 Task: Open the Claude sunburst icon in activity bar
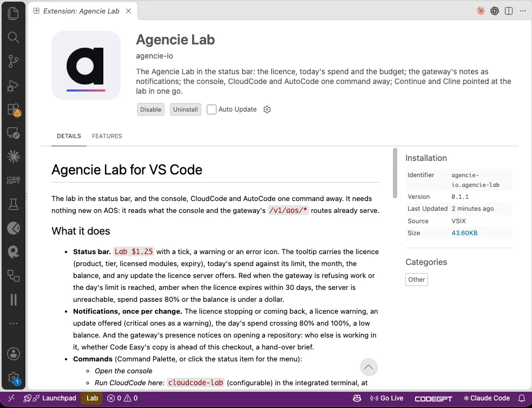(x=13, y=157)
